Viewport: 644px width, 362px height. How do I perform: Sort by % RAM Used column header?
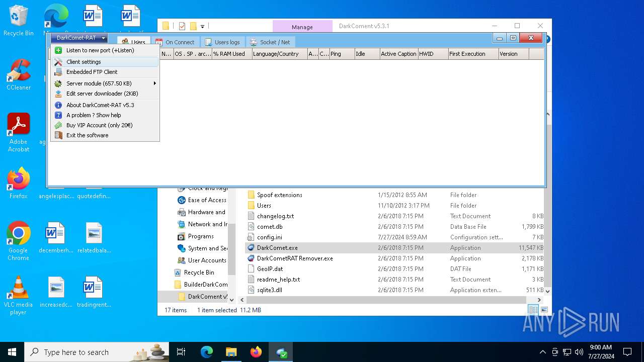pyautogui.click(x=232, y=54)
